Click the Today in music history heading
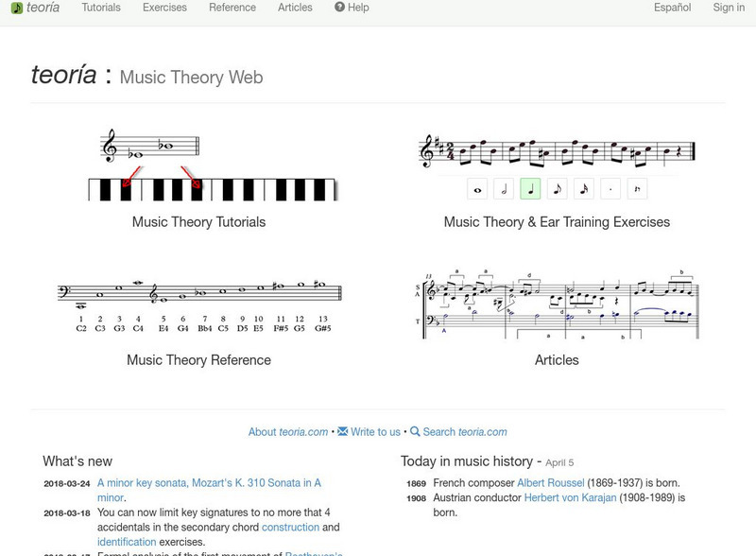 (467, 461)
